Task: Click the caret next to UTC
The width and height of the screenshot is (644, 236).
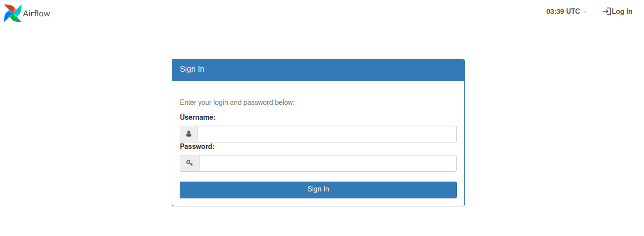Action: tap(585, 12)
